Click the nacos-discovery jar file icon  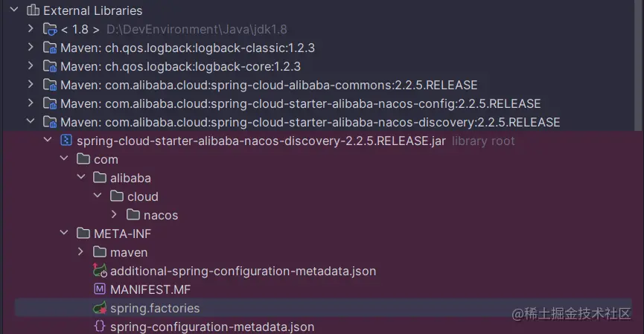tap(66, 141)
